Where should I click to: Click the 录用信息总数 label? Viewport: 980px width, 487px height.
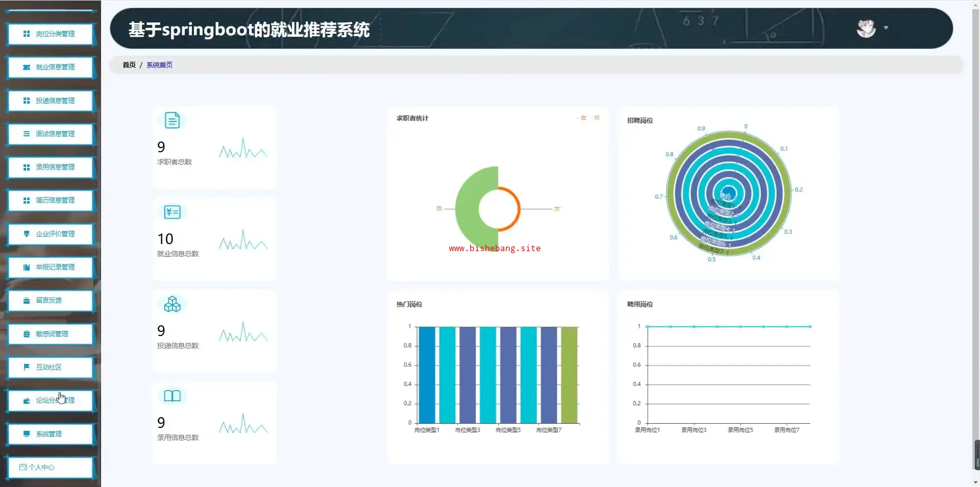178,438
